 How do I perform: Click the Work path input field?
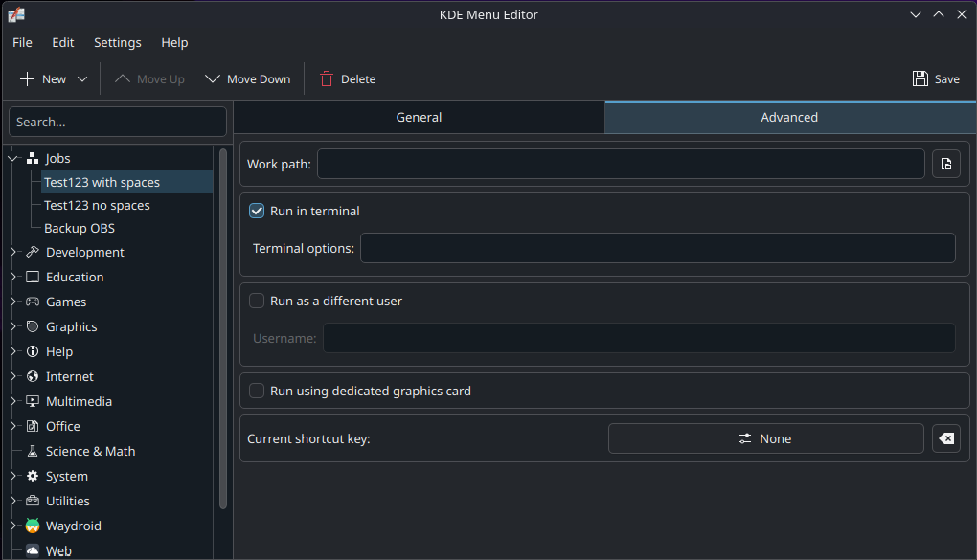click(621, 164)
